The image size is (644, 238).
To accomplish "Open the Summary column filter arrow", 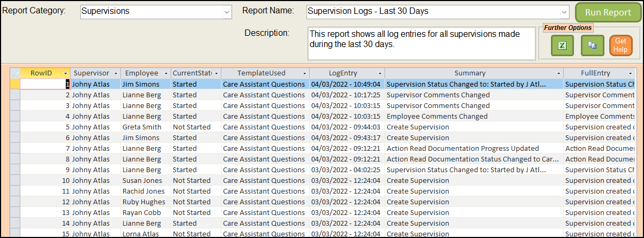I will click(x=558, y=73).
